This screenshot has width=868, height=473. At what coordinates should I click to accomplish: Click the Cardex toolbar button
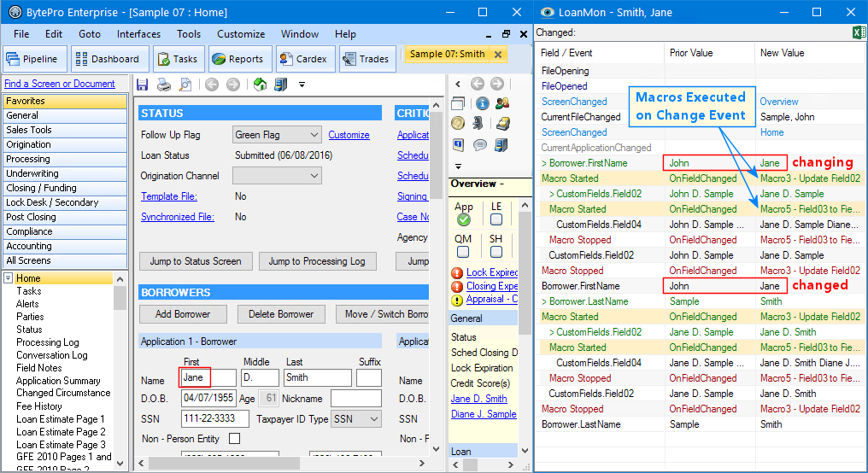point(306,59)
